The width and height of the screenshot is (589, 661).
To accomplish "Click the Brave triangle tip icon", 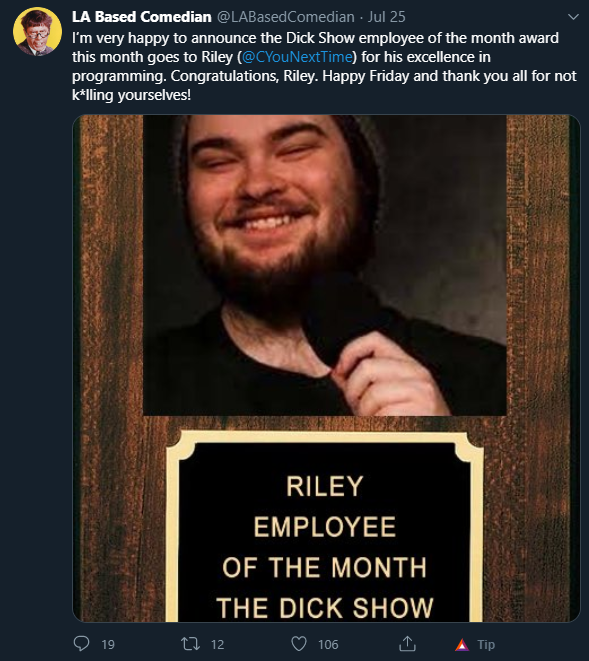I will (462, 645).
